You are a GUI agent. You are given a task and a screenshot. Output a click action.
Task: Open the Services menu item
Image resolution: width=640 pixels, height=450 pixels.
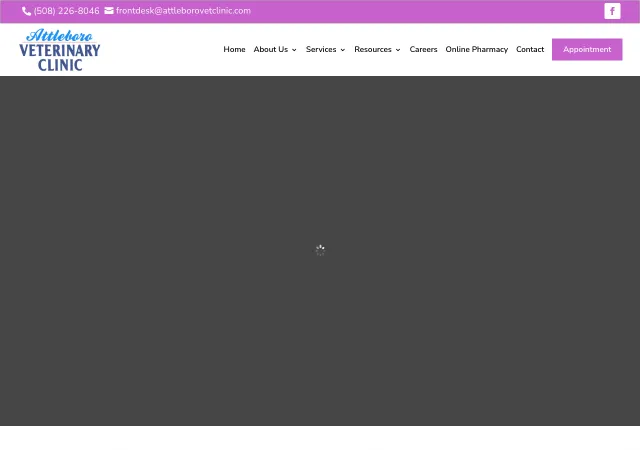321,49
